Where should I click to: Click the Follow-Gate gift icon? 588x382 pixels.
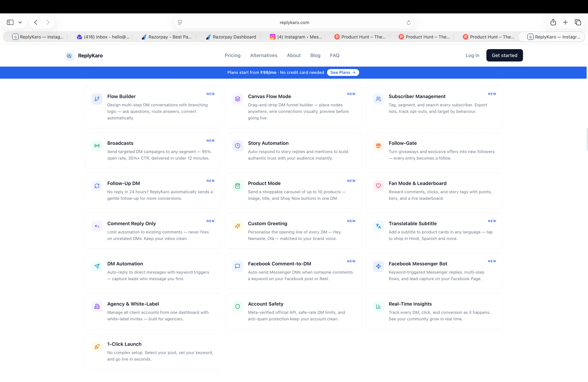tap(378, 146)
